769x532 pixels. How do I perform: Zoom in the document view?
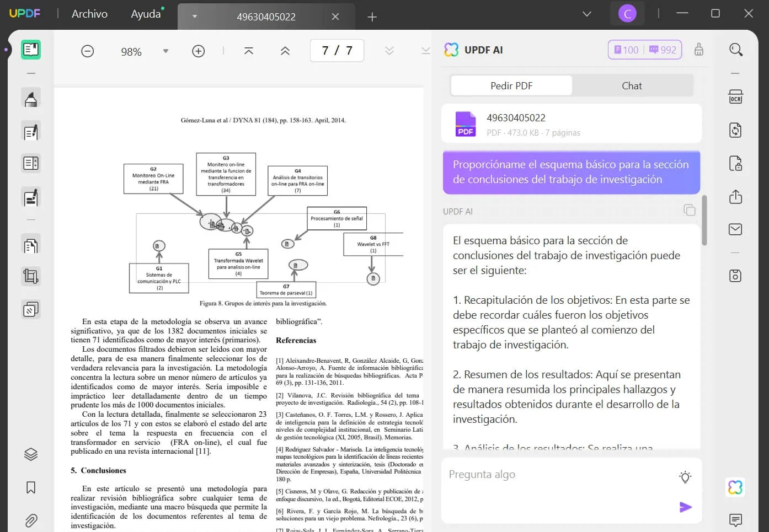[199, 51]
